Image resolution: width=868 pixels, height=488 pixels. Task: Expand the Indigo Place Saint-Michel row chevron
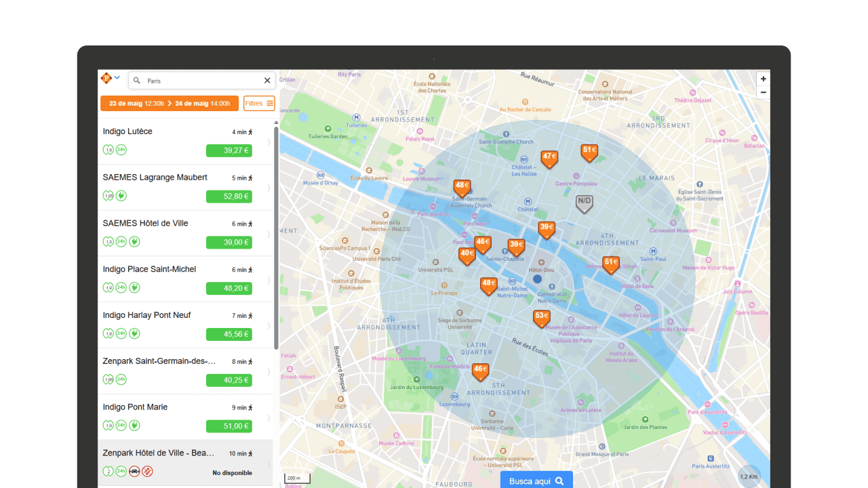coord(269,280)
